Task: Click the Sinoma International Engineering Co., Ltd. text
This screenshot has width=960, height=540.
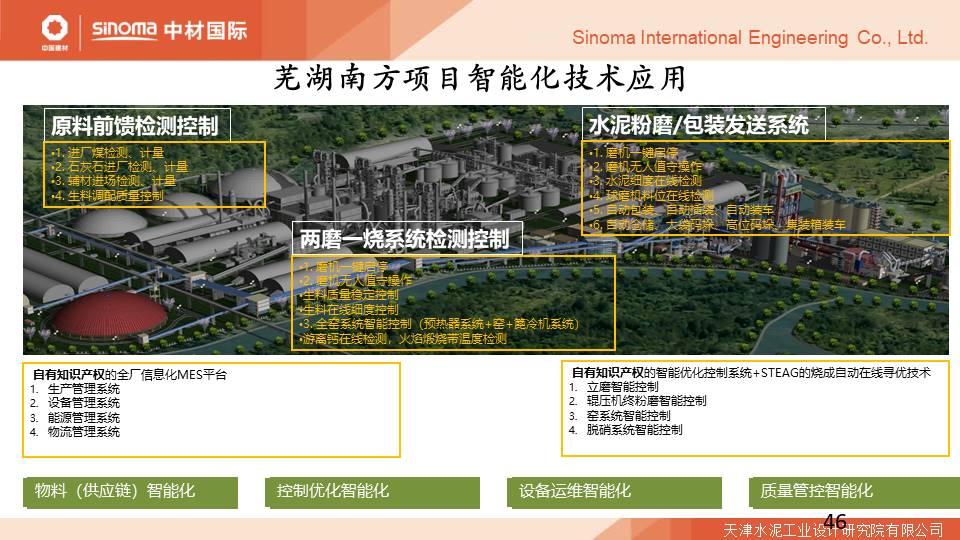Action: (750, 38)
